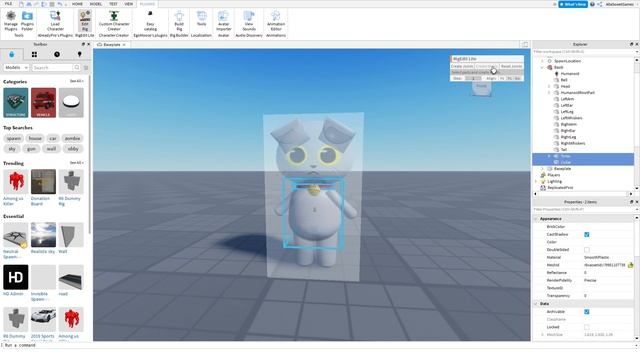Select the Recent clock tab in Toolbox
The image size is (640, 360).
point(57,54)
